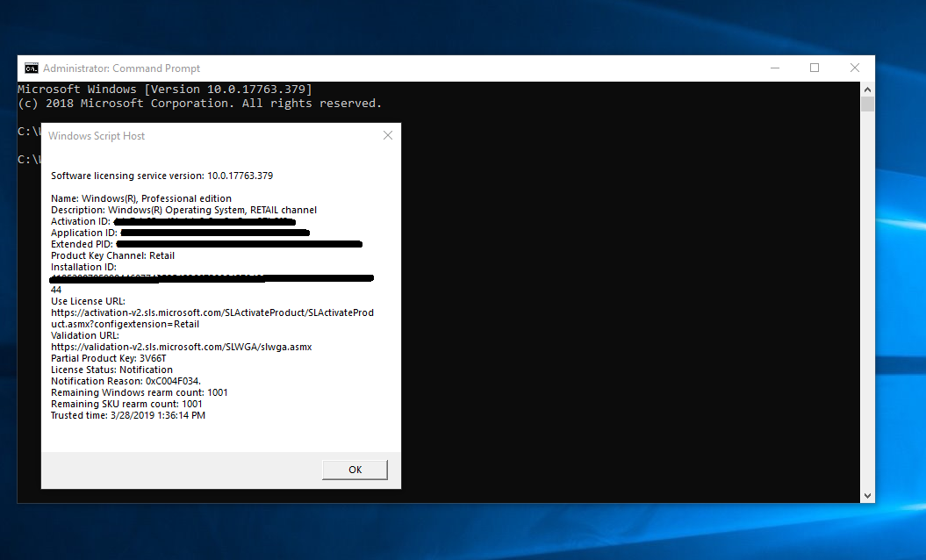The image size is (926, 560).
Task: Click 'Name: Windows(R), Professional edition' text
Action: (141, 198)
